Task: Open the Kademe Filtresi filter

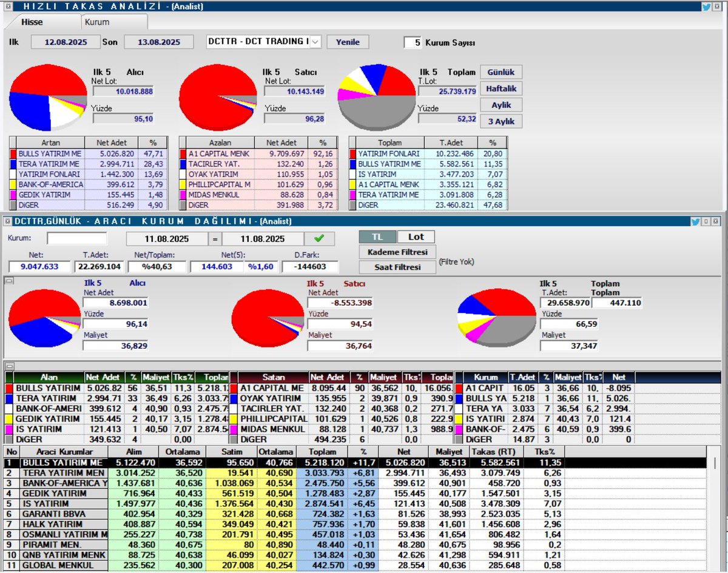Action: pyautogui.click(x=397, y=252)
